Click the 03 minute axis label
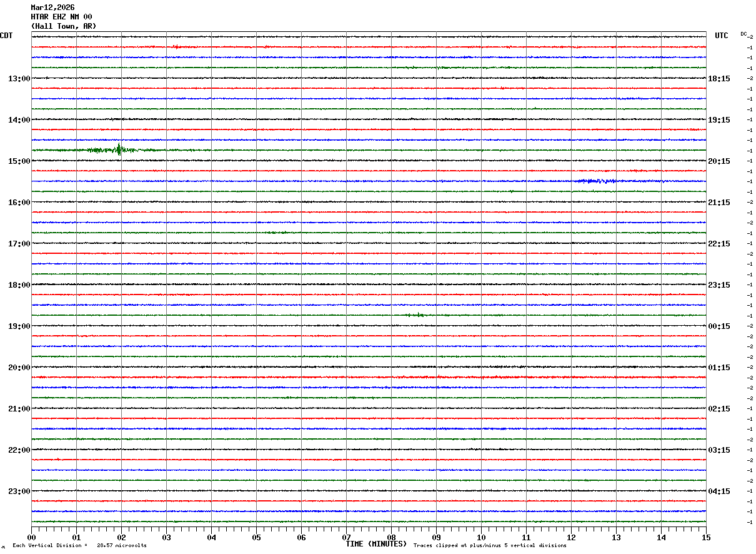The image size is (756, 554). click(167, 537)
